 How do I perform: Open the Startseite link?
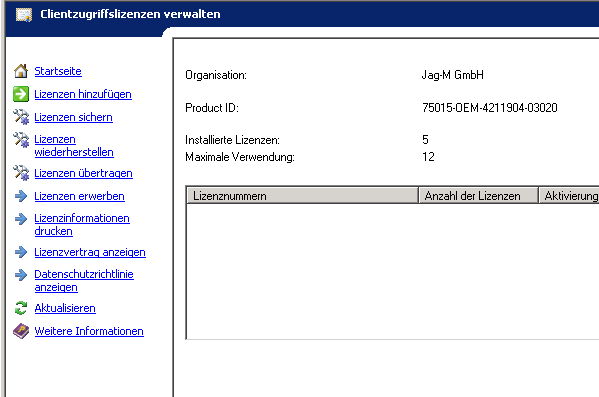click(58, 71)
